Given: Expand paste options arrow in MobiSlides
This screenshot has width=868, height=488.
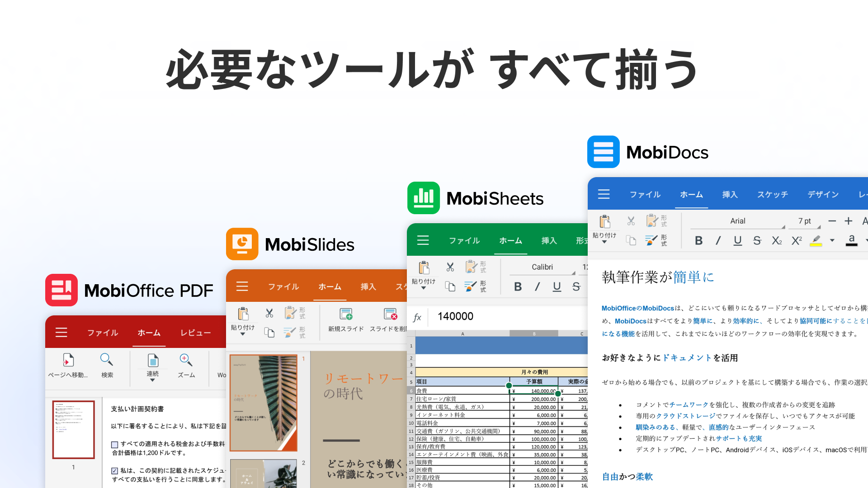Looking at the screenshot, I should point(243,334).
